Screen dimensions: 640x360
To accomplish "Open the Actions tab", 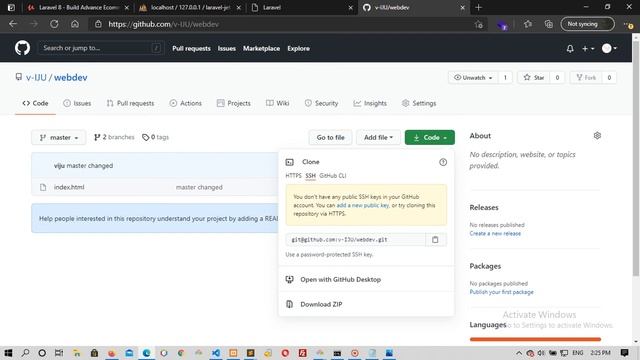I will click(x=186, y=103).
